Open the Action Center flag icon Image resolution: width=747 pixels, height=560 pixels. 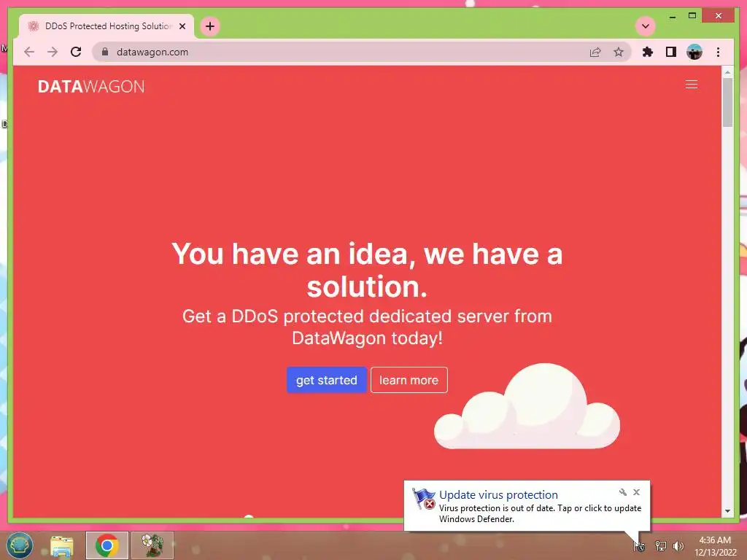click(639, 545)
